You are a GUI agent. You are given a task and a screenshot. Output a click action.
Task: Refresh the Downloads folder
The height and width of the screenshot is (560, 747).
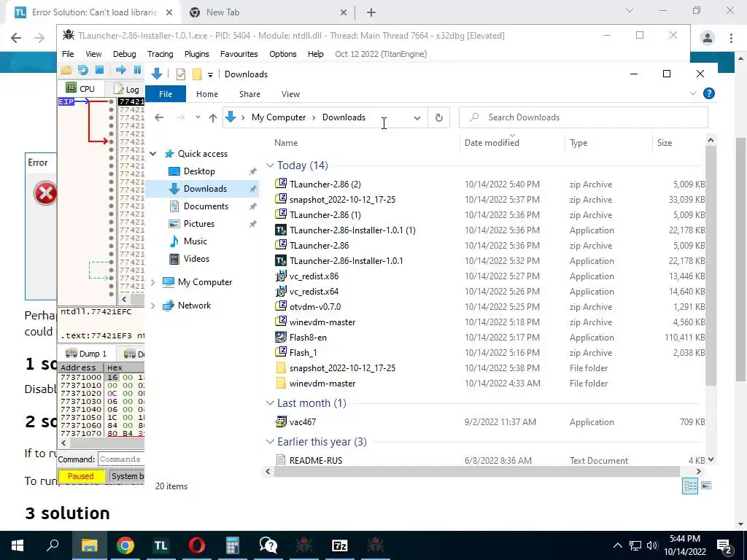pyautogui.click(x=438, y=117)
